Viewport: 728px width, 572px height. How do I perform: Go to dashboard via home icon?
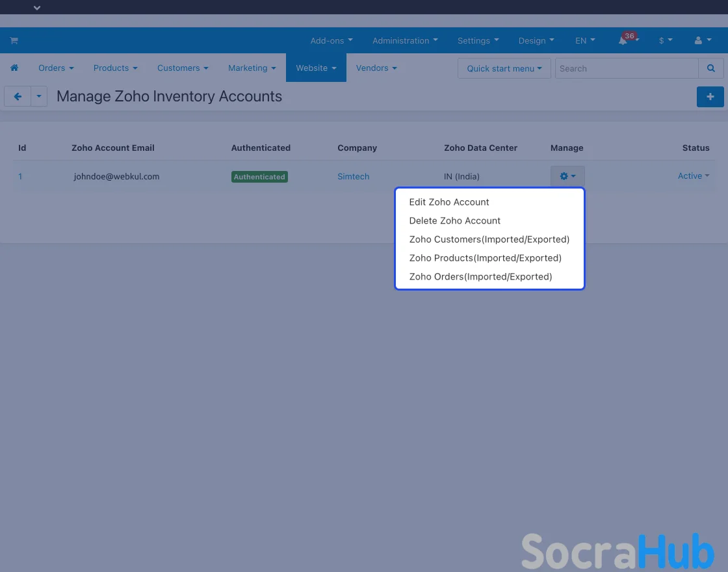coord(14,68)
